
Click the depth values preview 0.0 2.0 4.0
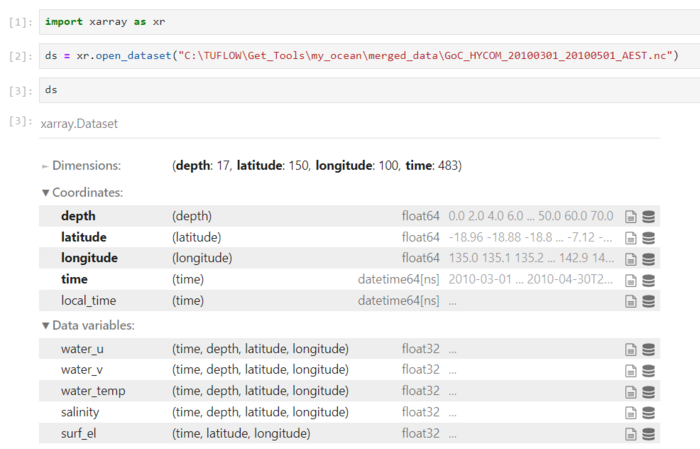pos(531,216)
